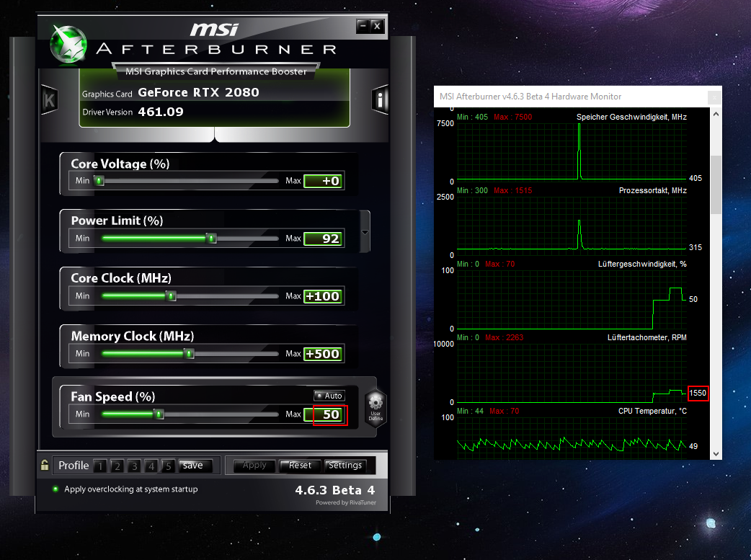751x560 pixels.
Task: Click the profile save button
Action: (x=194, y=466)
